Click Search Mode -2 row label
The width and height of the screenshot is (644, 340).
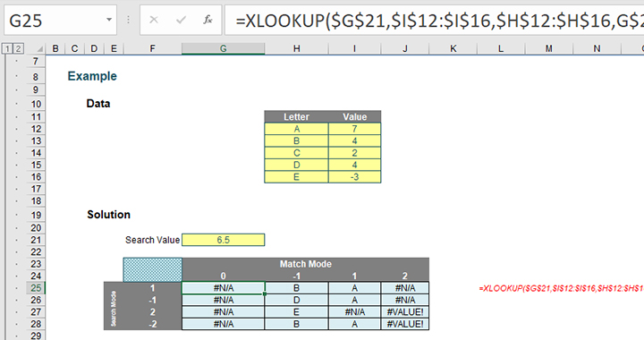(152, 324)
